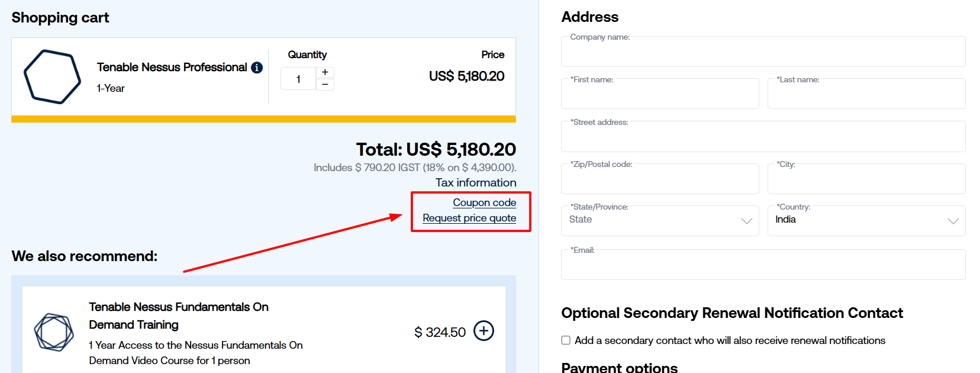Focus the Zip/Postal code field
This screenshot has width=980, height=373.
click(659, 179)
